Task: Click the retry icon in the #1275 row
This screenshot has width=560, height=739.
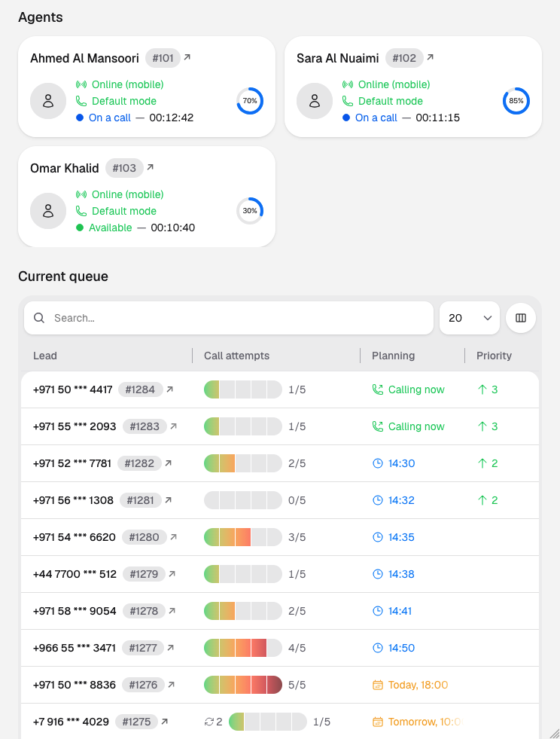Action: [x=209, y=722]
